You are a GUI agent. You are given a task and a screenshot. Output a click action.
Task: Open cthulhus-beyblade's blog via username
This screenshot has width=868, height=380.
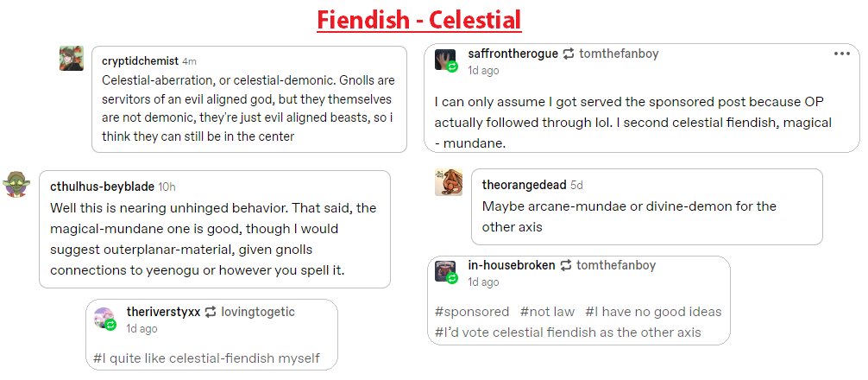click(102, 187)
